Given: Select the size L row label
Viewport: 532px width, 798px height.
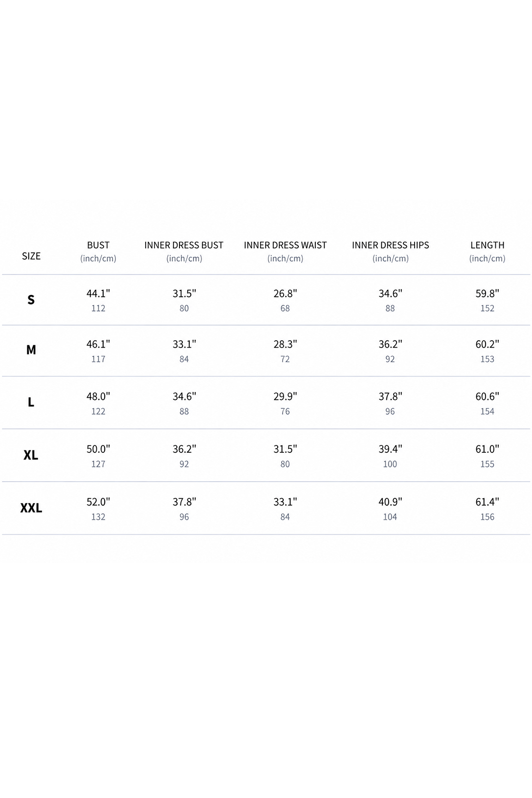Looking at the screenshot, I should point(31,402).
